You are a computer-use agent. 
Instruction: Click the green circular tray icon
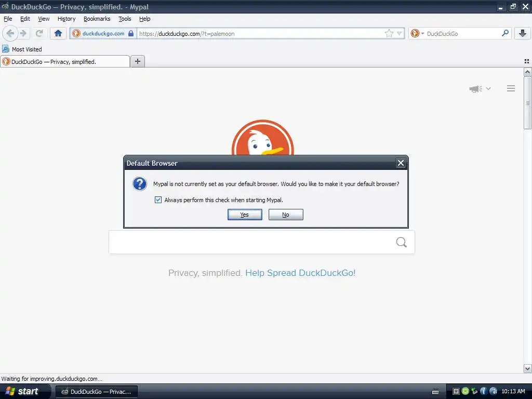(x=465, y=391)
